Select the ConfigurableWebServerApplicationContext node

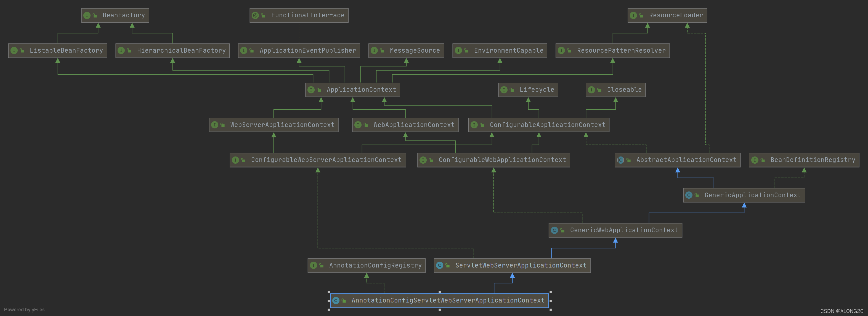pyautogui.click(x=326, y=160)
